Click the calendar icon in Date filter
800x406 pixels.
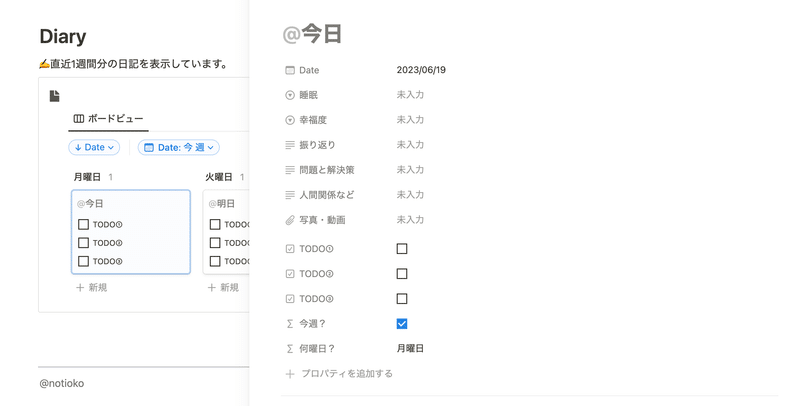[149, 147]
